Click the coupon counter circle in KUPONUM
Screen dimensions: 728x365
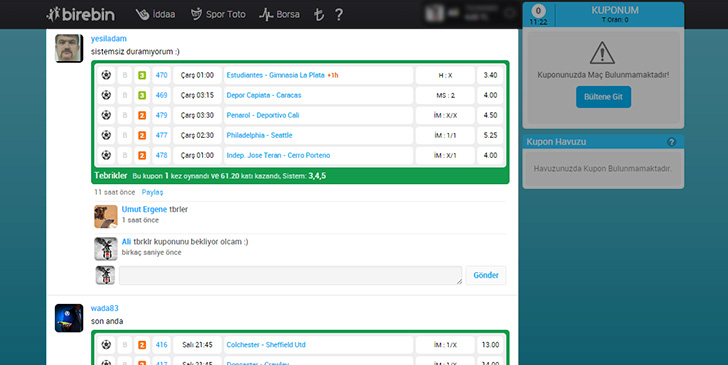[538, 11]
